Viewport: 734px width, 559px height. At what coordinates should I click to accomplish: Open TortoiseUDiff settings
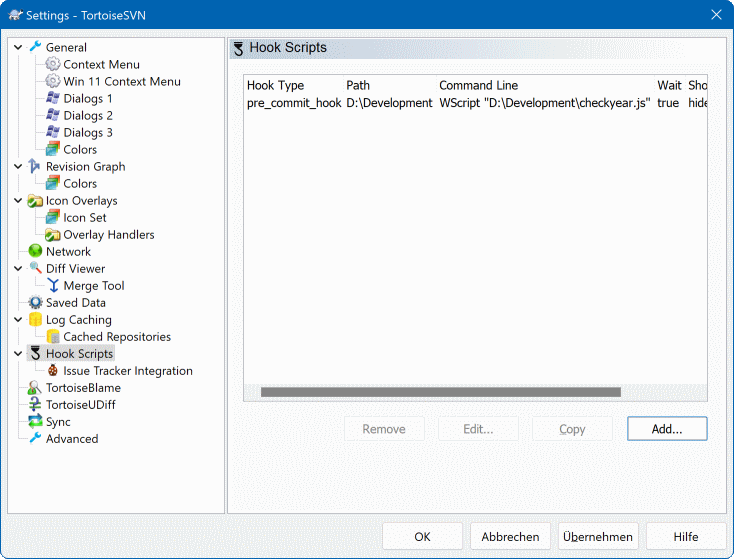pyautogui.click(x=81, y=405)
